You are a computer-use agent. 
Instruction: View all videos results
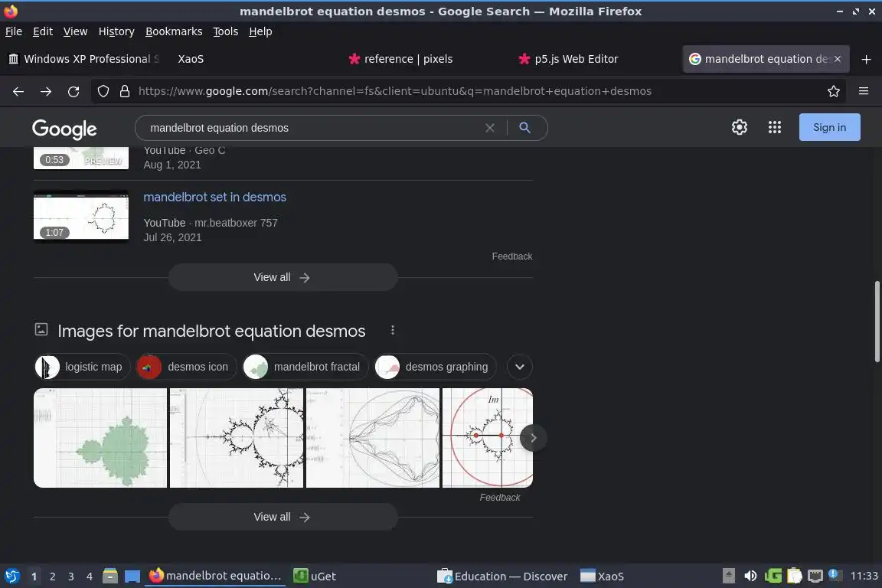click(283, 277)
